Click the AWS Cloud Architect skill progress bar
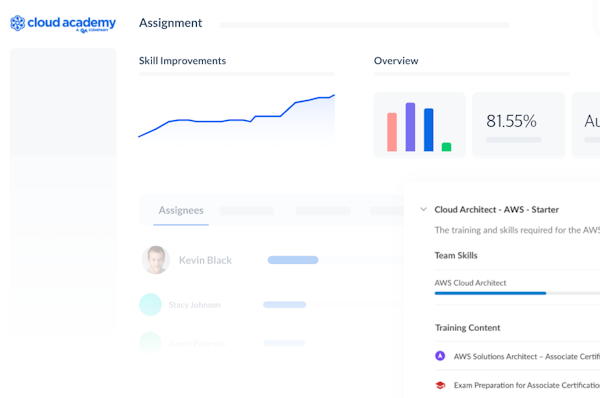The image size is (600, 398). pyautogui.click(x=517, y=293)
